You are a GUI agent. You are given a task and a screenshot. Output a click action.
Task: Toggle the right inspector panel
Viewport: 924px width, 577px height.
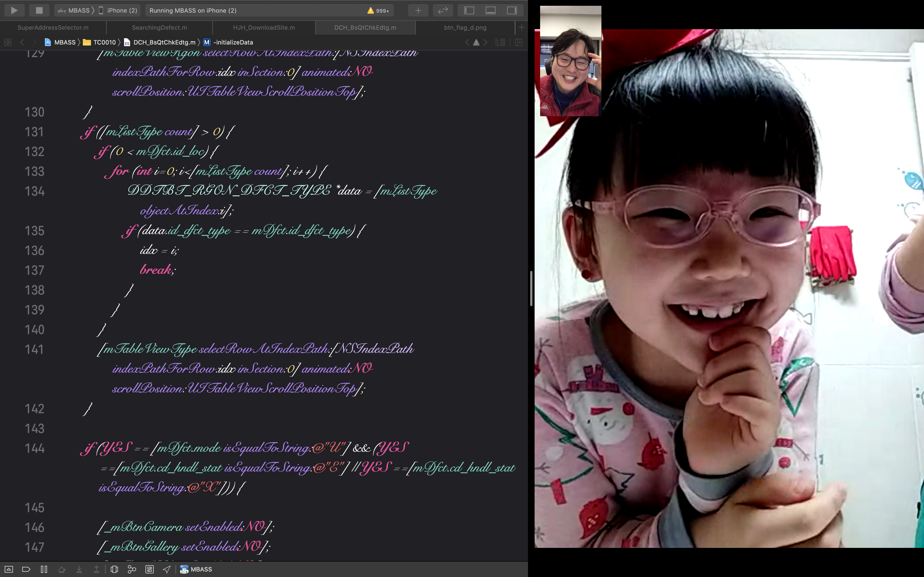[x=512, y=10]
